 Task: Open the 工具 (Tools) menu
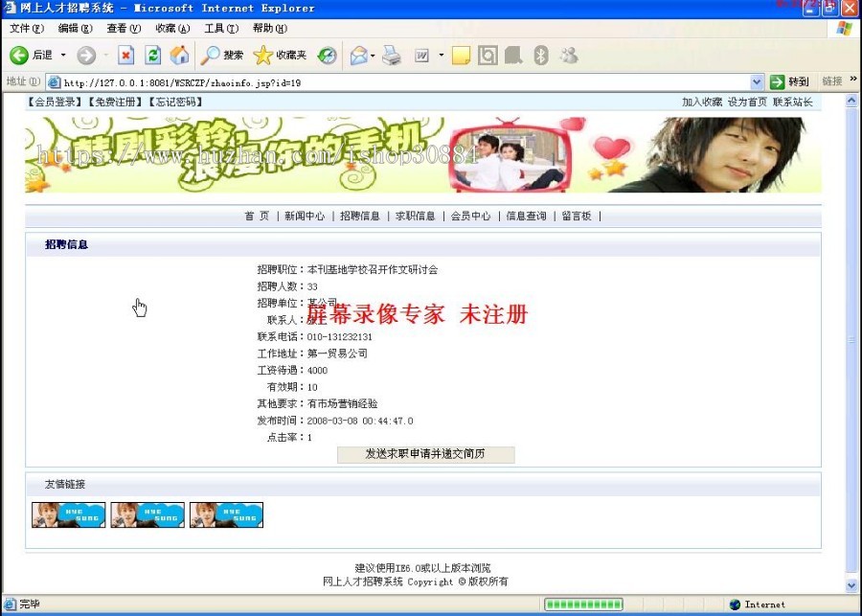coord(221,28)
